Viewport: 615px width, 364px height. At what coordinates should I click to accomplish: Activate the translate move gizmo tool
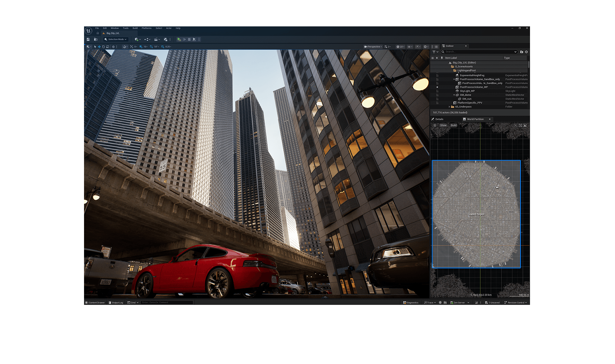pyautogui.click(x=99, y=47)
